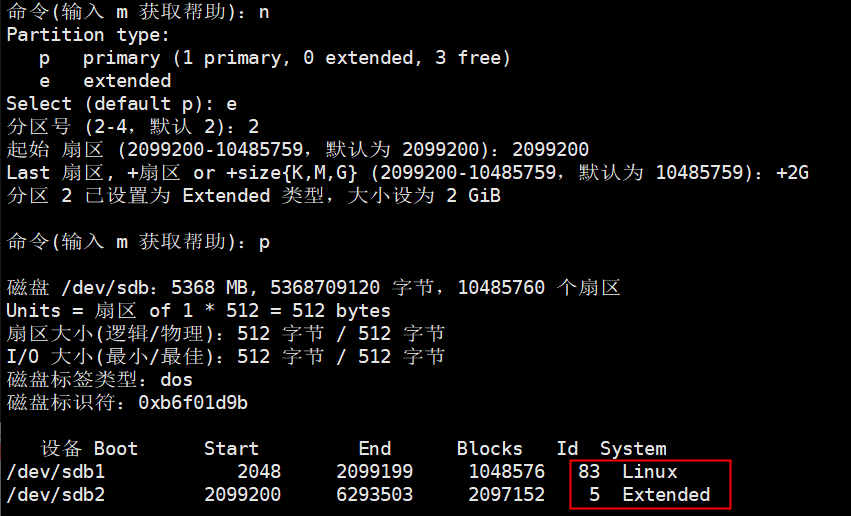The width and height of the screenshot is (851, 516).
Task: Click the end sector "2099199" cell
Action: pos(374,472)
